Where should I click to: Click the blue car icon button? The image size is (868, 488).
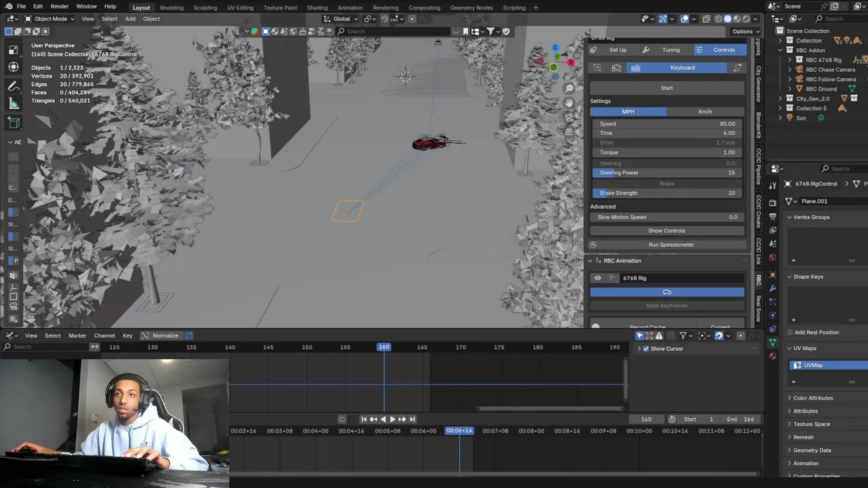pyautogui.click(x=667, y=292)
